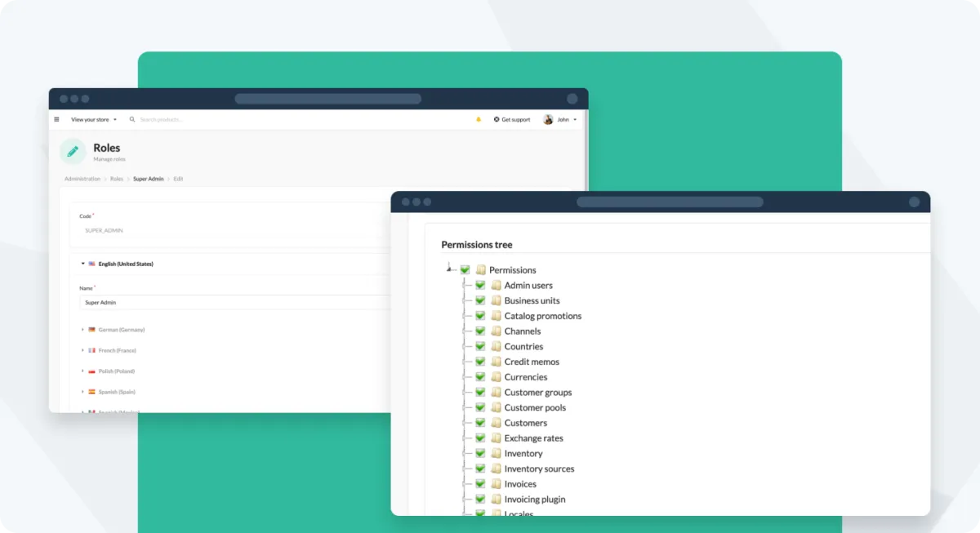
Task: Open the hamburger sidebar menu
Action: [x=56, y=119]
